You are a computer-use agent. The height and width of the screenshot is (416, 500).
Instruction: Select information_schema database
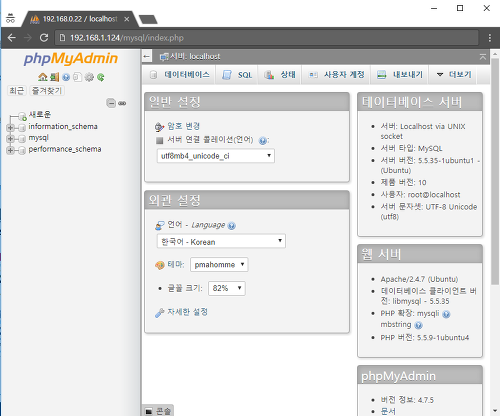[x=63, y=127]
